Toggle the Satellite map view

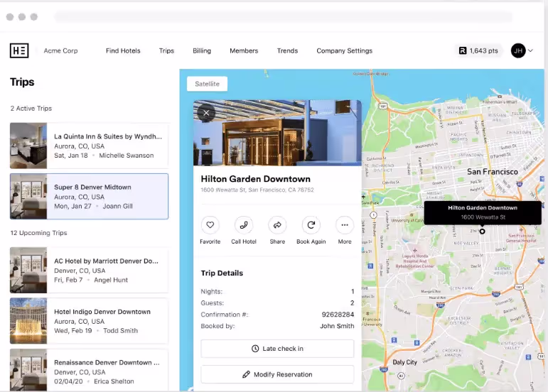pyautogui.click(x=207, y=84)
